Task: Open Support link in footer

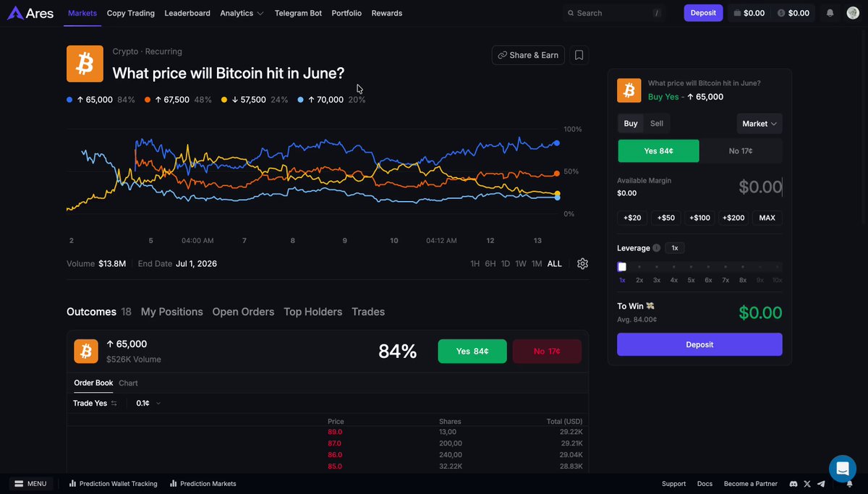Action: point(673,484)
